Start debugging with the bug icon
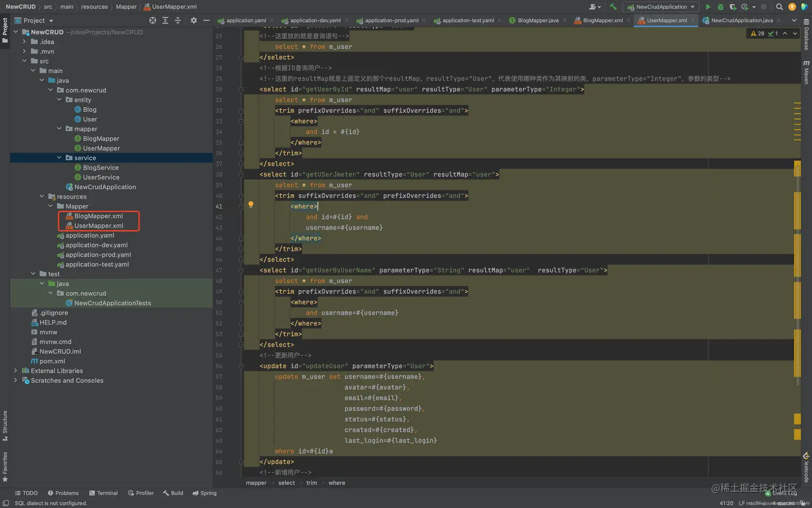The image size is (812, 508). click(720, 7)
